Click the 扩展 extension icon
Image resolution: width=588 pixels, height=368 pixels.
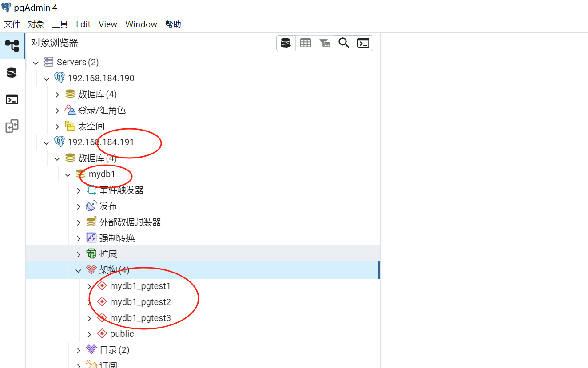91,254
